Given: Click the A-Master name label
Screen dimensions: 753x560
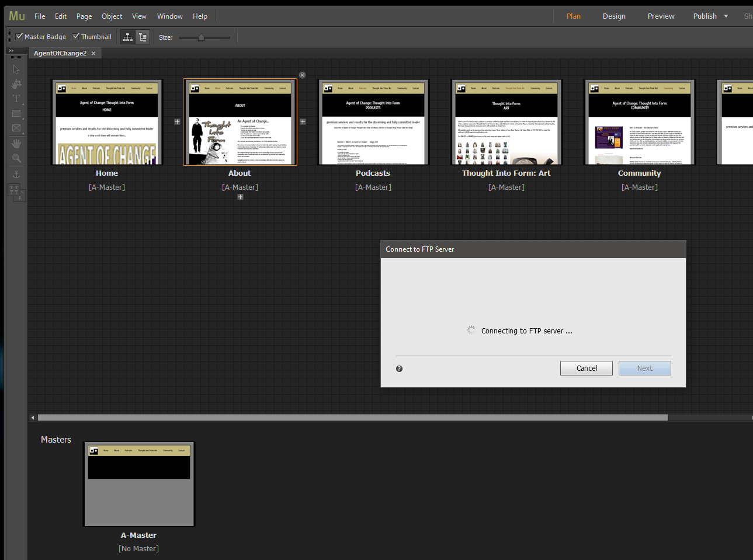Looking at the screenshot, I should point(138,535).
